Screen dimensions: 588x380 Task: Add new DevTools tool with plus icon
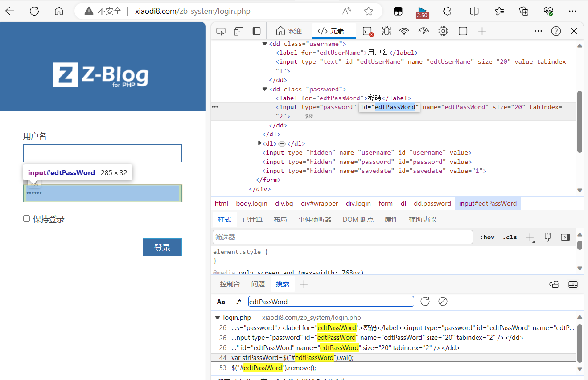tap(482, 31)
